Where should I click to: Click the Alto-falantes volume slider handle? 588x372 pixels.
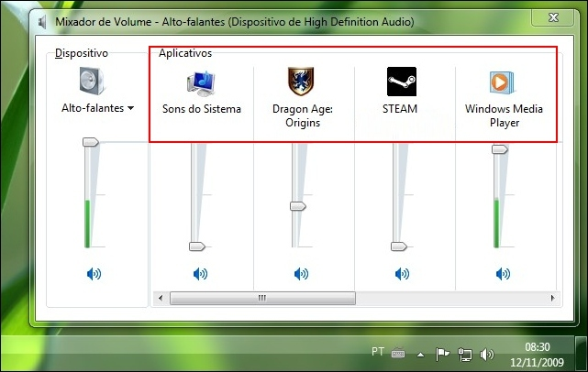pyautogui.click(x=91, y=142)
